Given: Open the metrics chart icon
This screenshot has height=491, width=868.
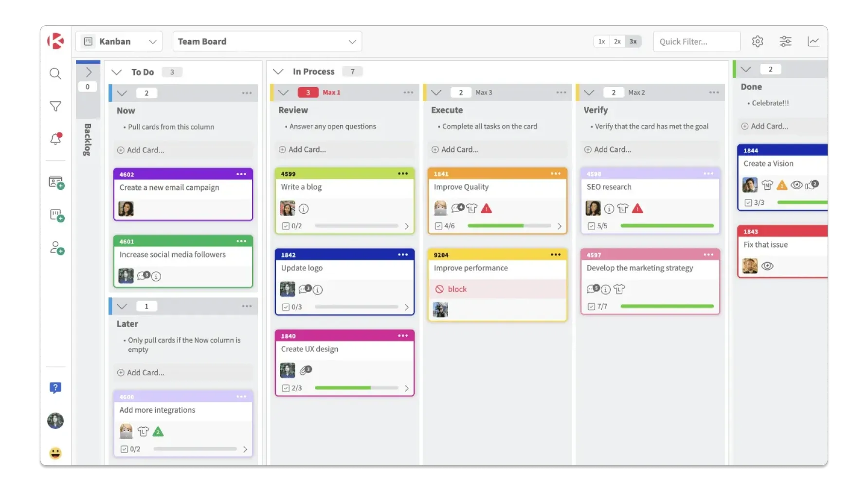Looking at the screenshot, I should (x=813, y=41).
